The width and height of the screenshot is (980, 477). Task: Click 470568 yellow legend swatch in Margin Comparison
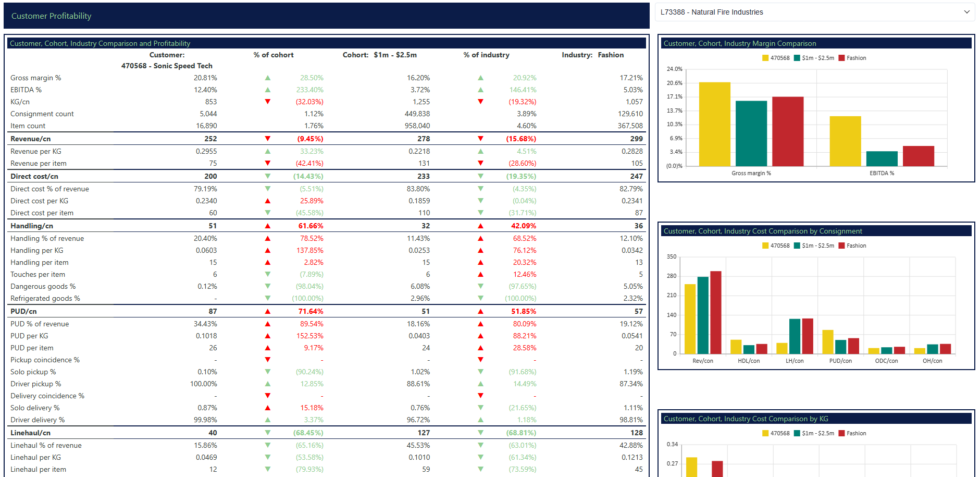[x=765, y=58]
